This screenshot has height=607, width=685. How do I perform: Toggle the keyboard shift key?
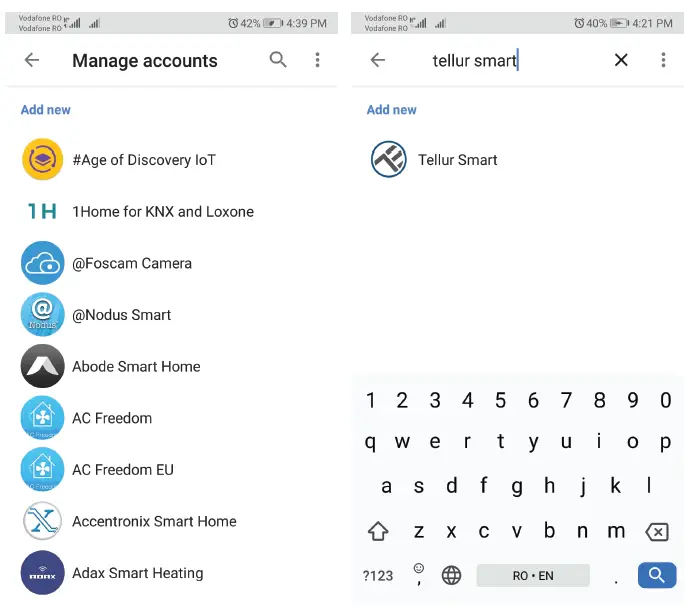coord(378,531)
